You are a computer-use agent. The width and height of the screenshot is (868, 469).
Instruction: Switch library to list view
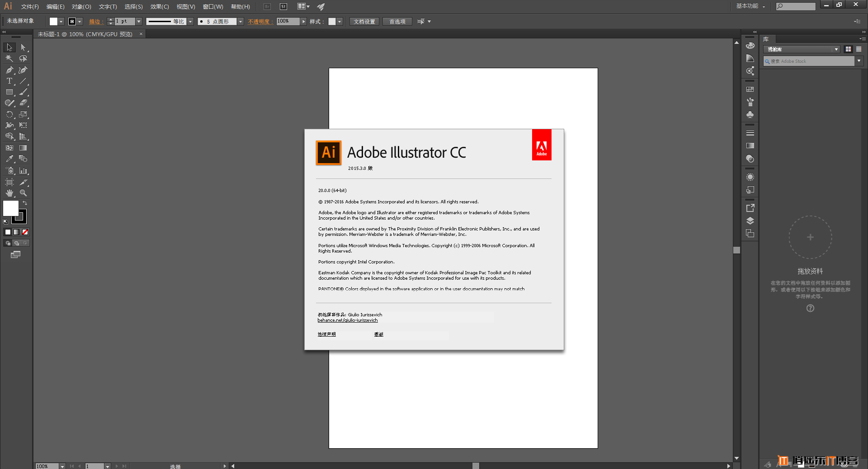coord(859,49)
